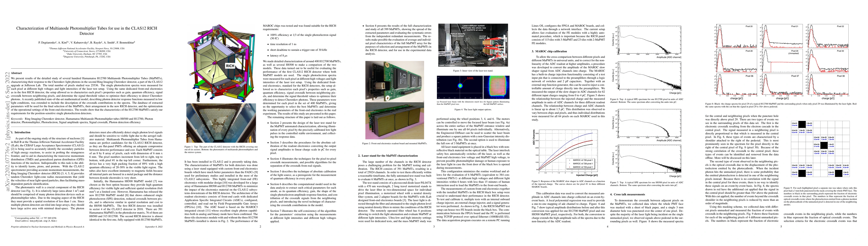The image size is (868, 246).
Task: Open the focused laser beam image with 1mm label
Action: 460,87
